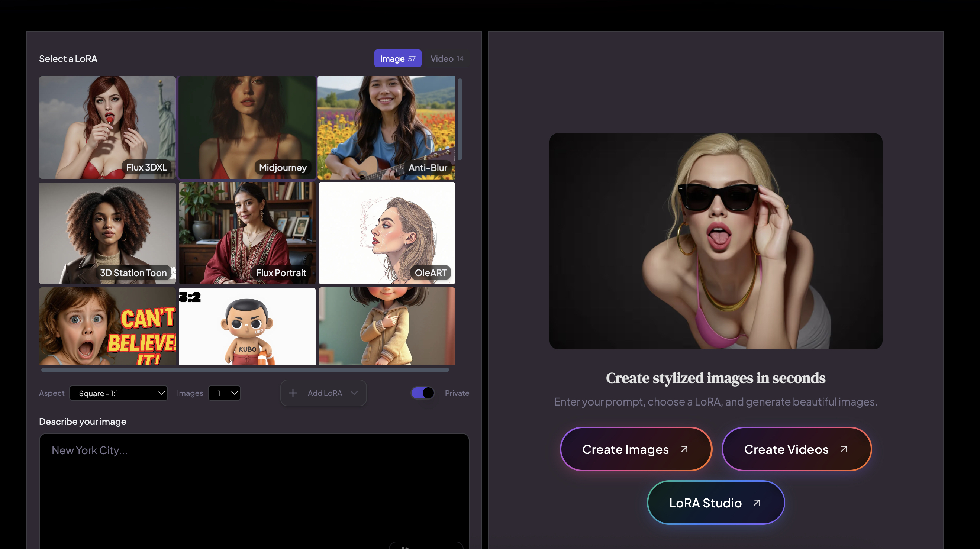Click the plus icon in Add LoRA

point(293,393)
